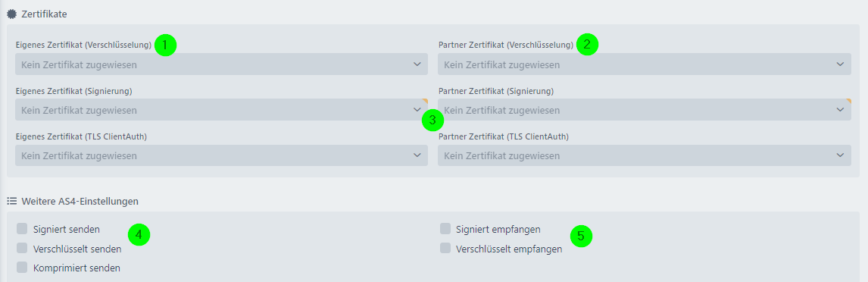Open Partner Zertifikat (TLS ClientAuth) dropdown
Viewport: 868px width, 282px height.
coord(645,155)
